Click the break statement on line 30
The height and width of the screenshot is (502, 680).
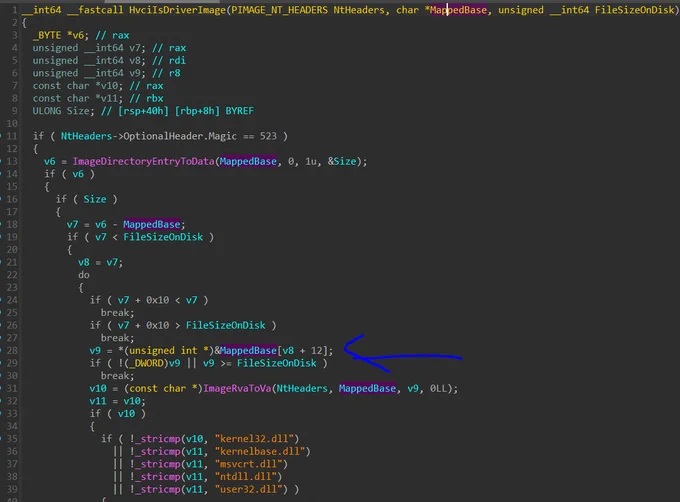pyautogui.click(x=118, y=375)
